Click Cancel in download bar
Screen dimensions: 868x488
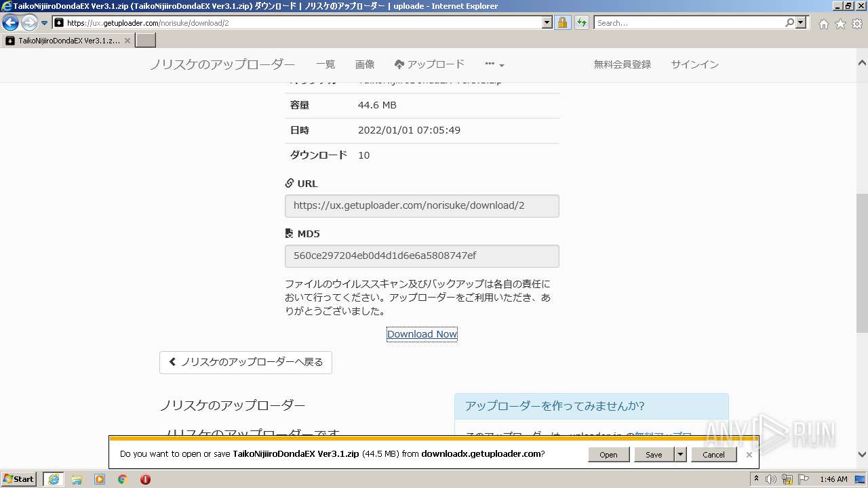(x=713, y=455)
